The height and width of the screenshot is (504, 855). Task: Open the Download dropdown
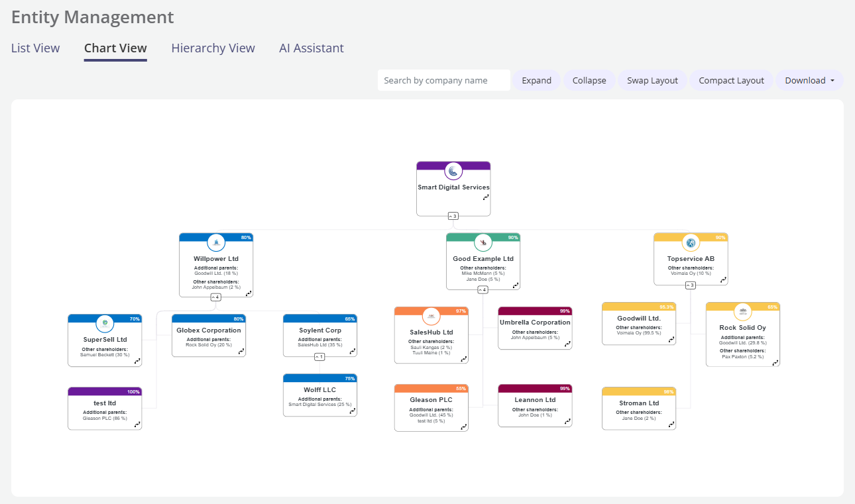[809, 80]
